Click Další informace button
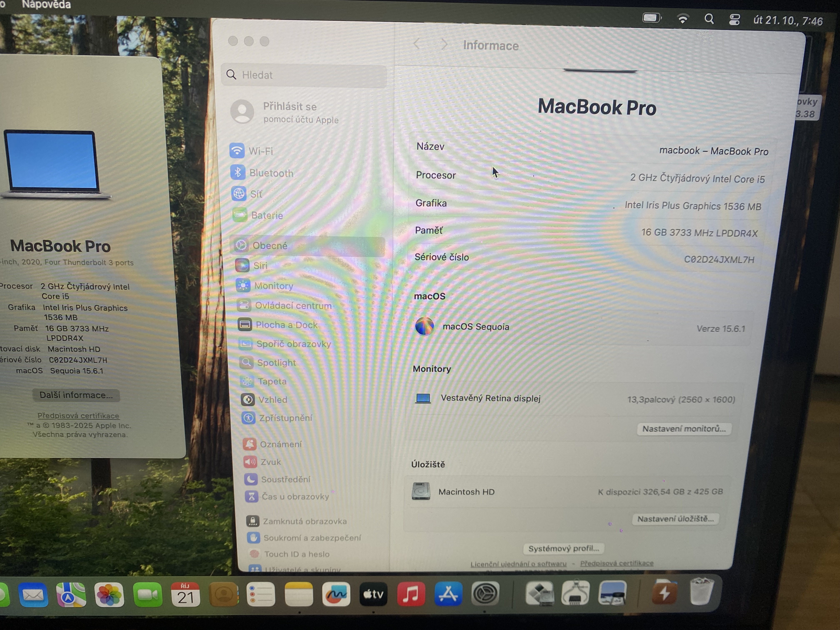 click(x=76, y=395)
